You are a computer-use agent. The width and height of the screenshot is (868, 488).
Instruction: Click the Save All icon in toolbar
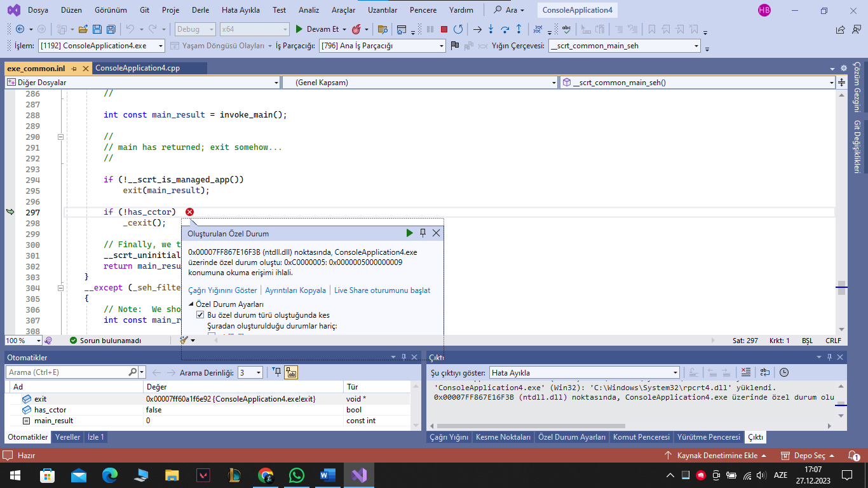coord(111,29)
